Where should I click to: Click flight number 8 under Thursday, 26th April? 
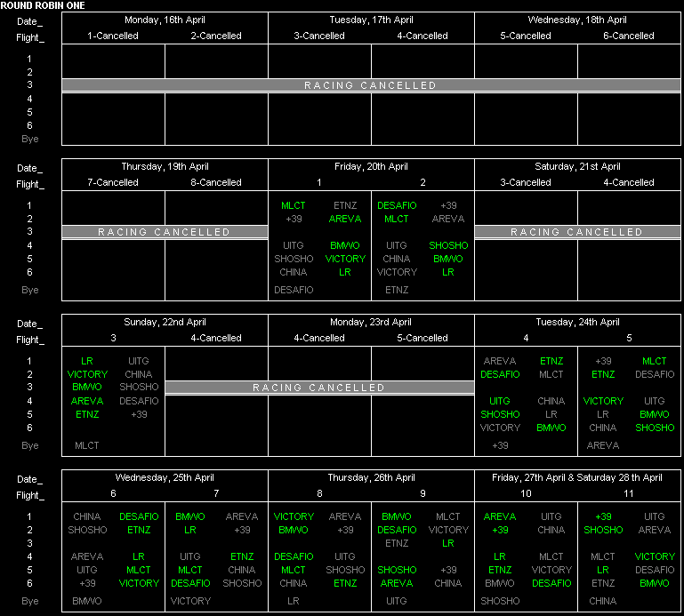(x=319, y=493)
